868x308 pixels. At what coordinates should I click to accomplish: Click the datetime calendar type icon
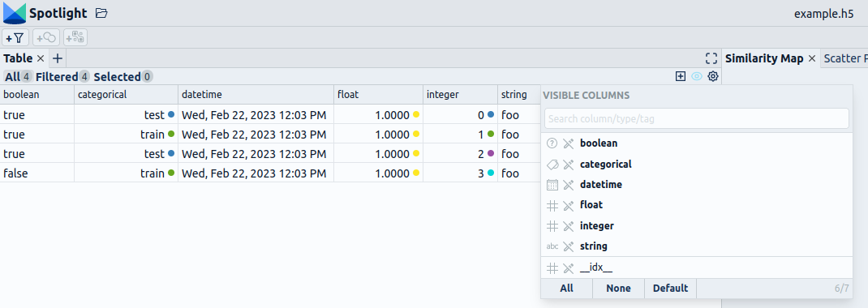point(552,185)
